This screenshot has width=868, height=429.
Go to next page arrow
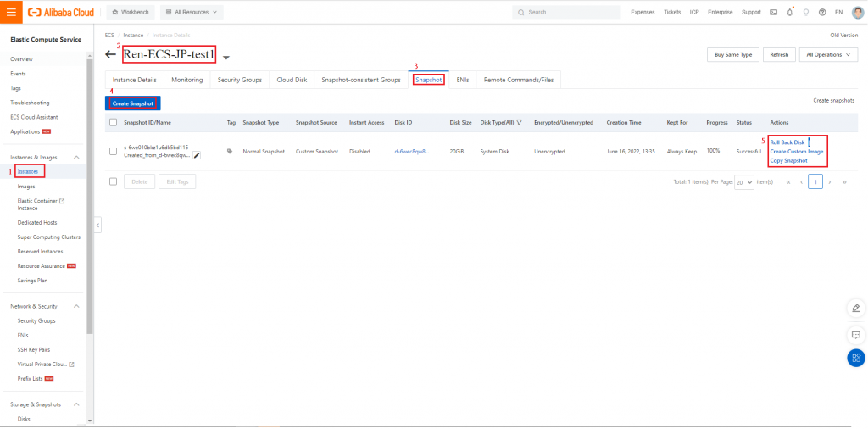829,181
